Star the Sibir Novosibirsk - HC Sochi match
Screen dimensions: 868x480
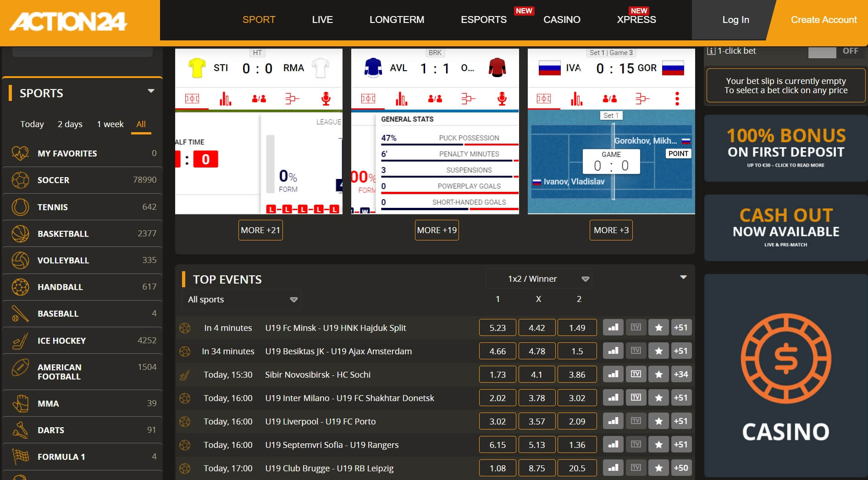658,374
